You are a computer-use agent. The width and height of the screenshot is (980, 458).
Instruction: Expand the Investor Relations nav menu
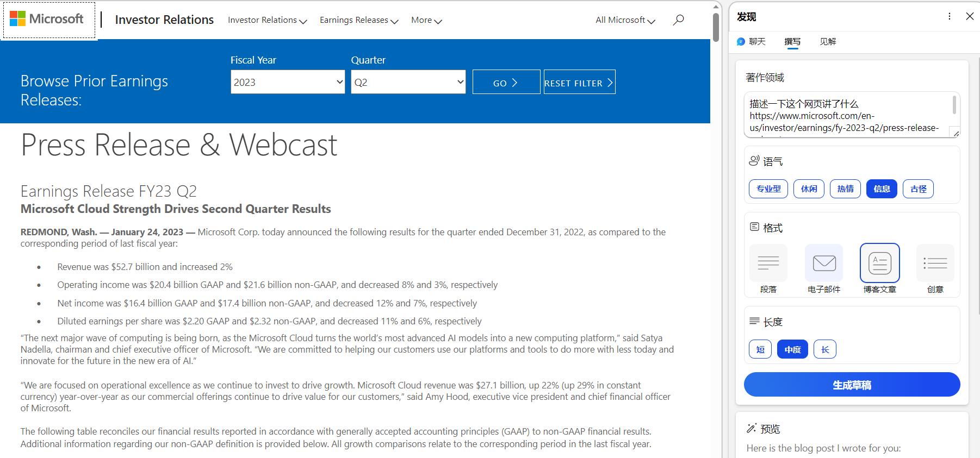click(x=268, y=20)
